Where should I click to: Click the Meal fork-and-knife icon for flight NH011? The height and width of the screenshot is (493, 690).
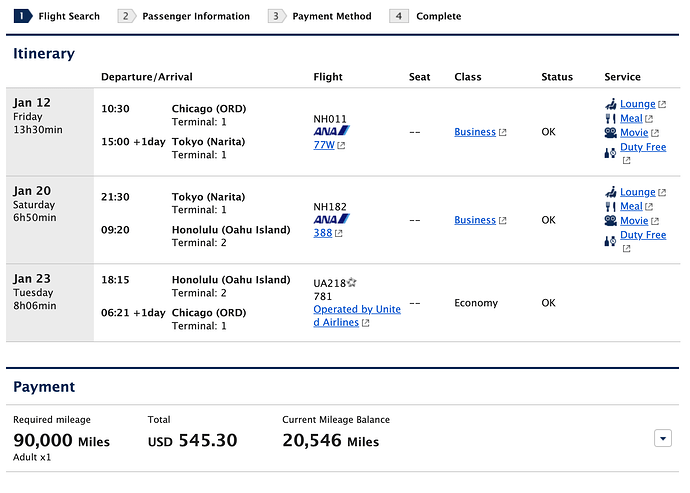[610, 119]
